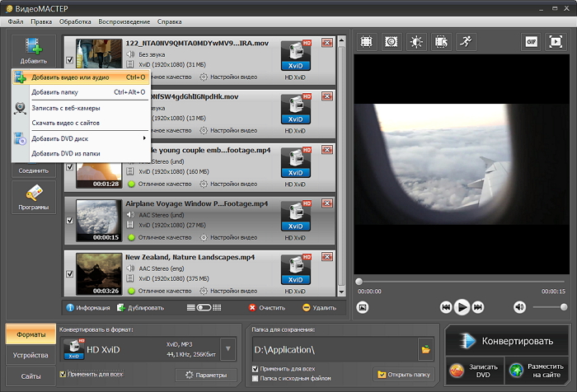Click the D:\Application\ save path field
Screen dimensions: 577x392
coord(335,349)
